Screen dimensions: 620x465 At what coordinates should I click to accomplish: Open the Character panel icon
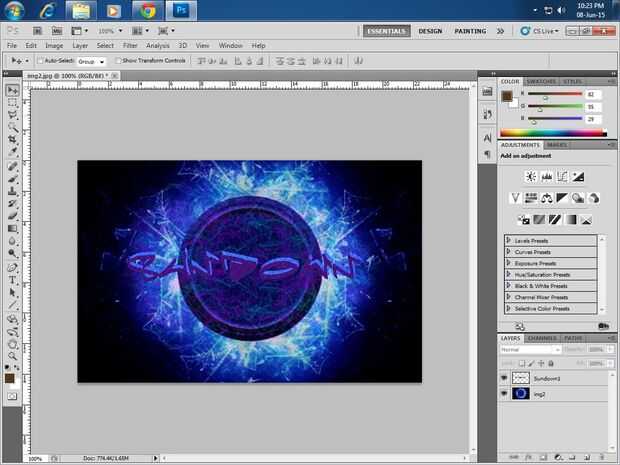point(487,138)
